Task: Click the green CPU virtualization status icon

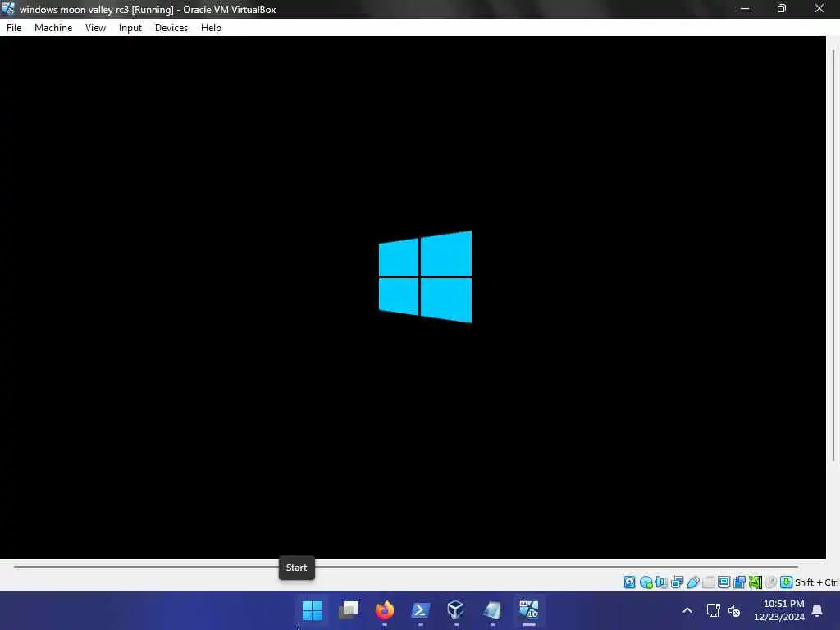Action: 756,582
